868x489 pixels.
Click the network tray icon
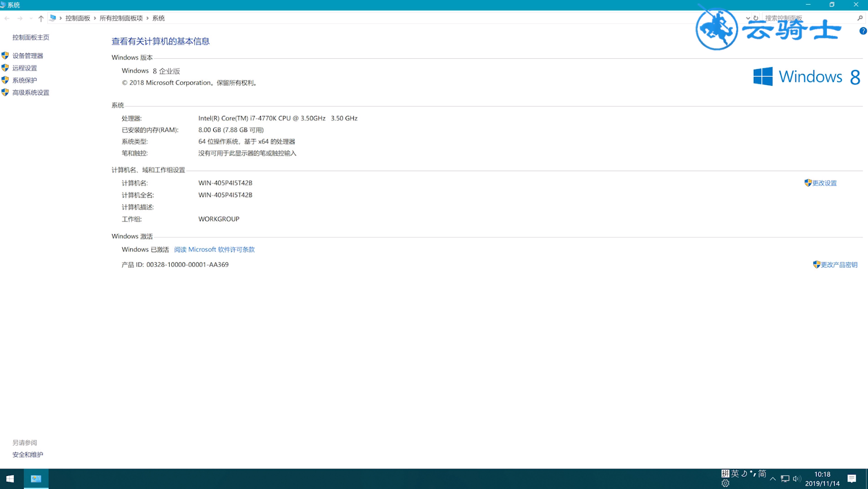tap(785, 479)
